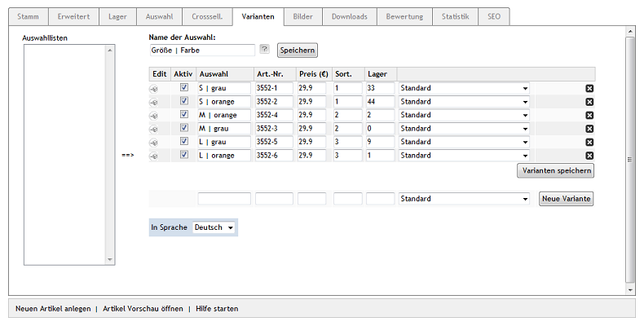Screen dimensions: 644x326
Task: Click the edit icon for L | orange row
Action: [x=153, y=156]
